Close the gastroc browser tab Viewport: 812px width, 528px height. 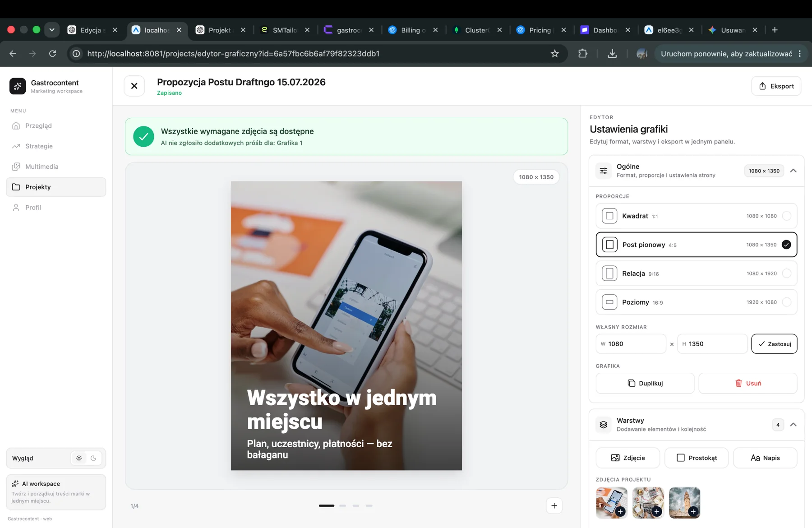(371, 30)
